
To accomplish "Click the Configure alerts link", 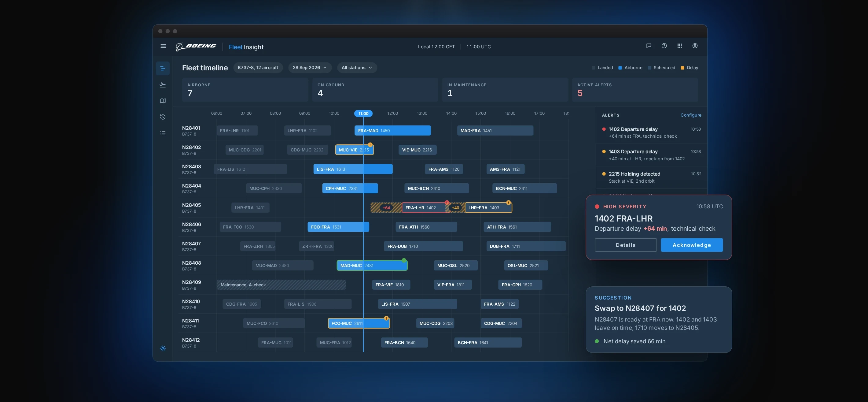I will pyautogui.click(x=691, y=115).
